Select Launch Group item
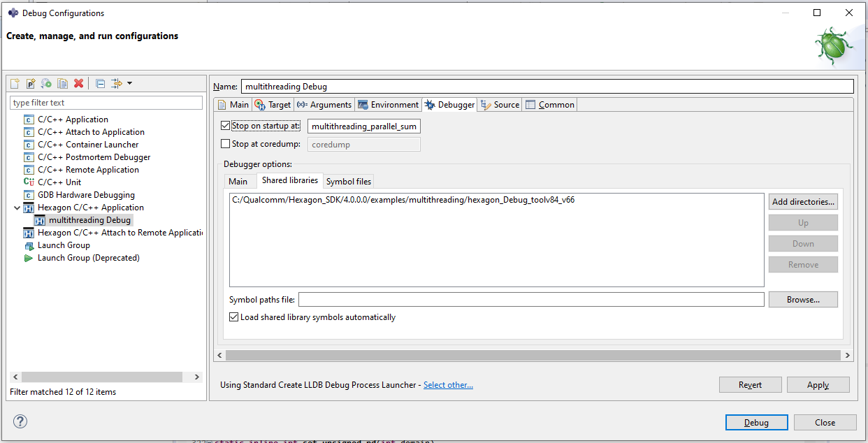 pos(64,245)
